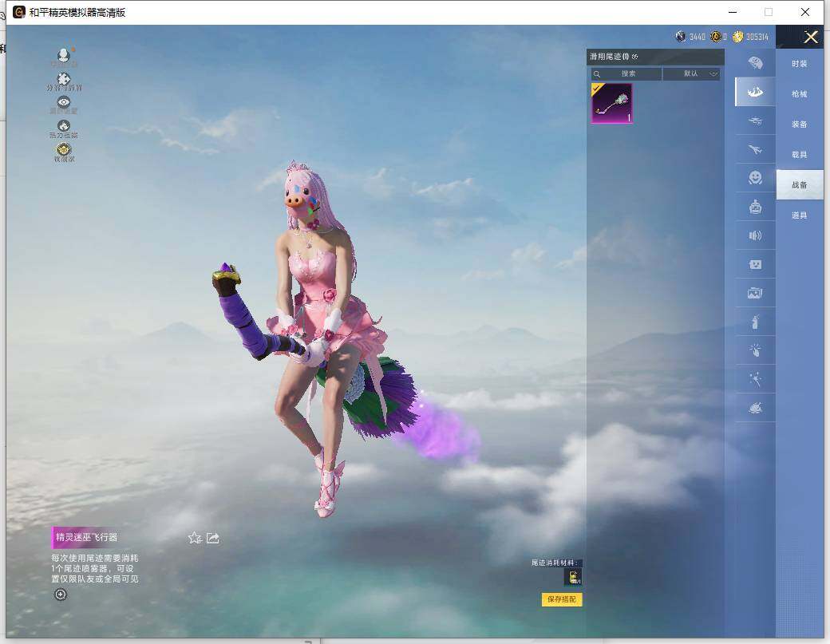This screenshot has height=644, width=830.
Task: Open the bottom sidebar planet-like category icon
Action: pyautogui.click(x=755, y=408)
